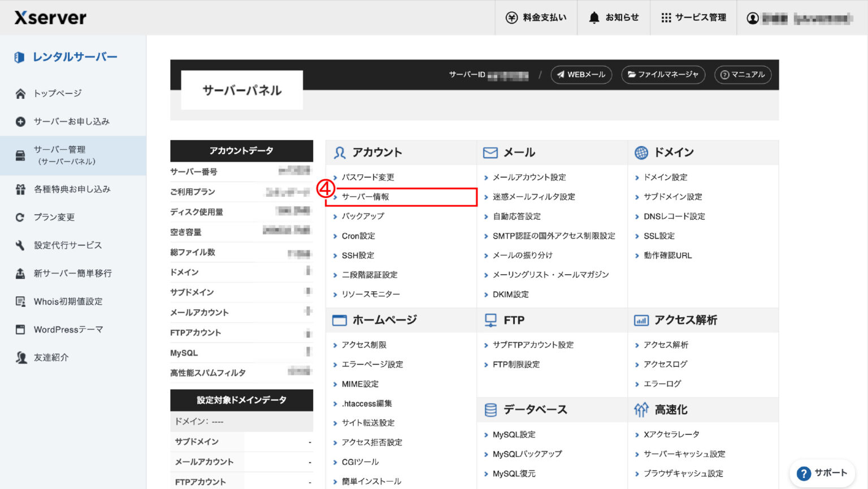Select the 高速化 section icon

(640, 409)
